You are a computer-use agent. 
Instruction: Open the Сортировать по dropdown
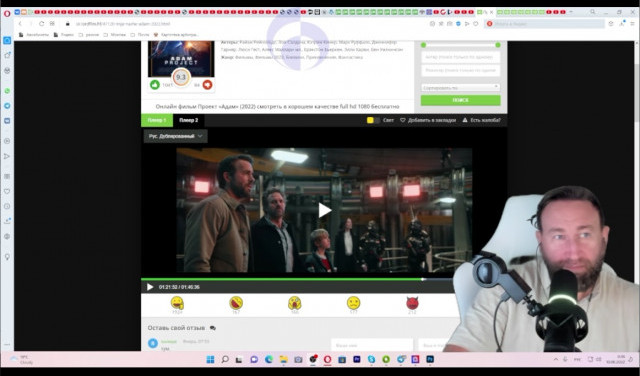coord(460,87)
